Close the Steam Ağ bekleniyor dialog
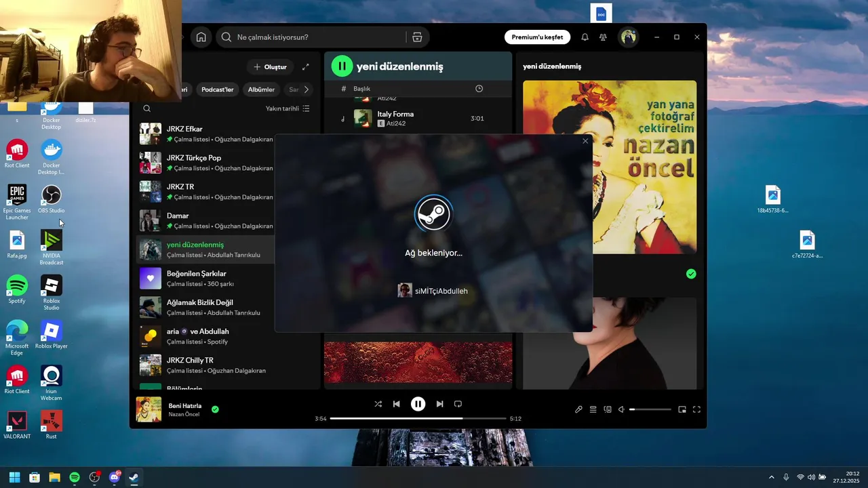868x488 pixels. (x=585, y=141)
